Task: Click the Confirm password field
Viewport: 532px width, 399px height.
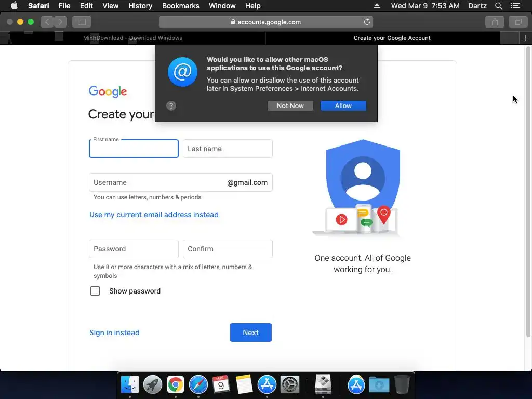Action: coord(228,249)
